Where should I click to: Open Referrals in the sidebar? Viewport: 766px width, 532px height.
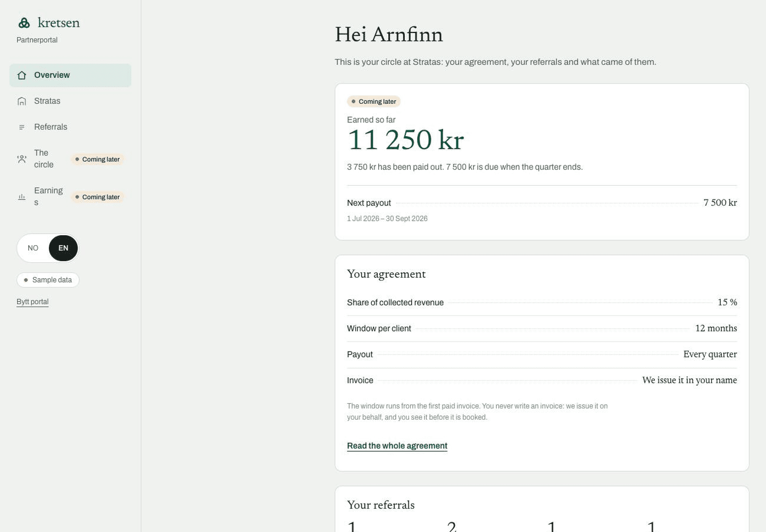70,127
